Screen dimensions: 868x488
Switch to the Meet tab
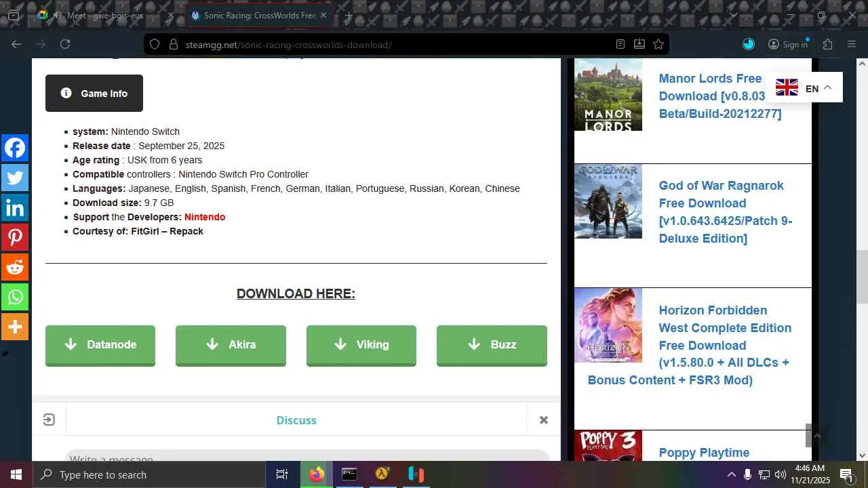105,15
